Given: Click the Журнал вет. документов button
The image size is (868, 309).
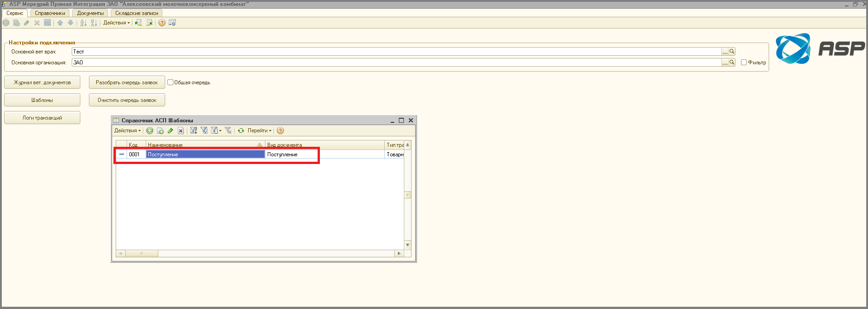Looking at the screenshot, I should pos(42,82).
